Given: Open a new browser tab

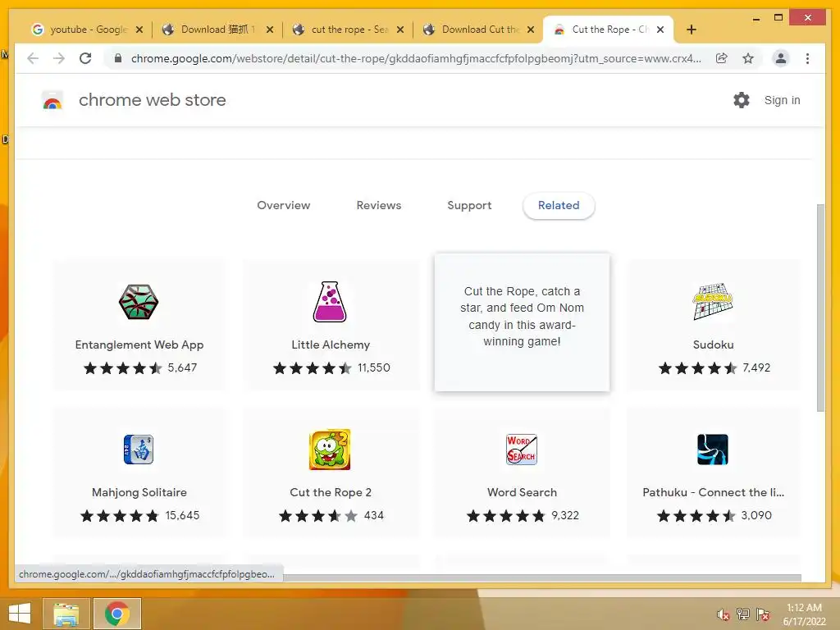Looking at the screenshot, I should pyautogui.click(x=691, y=30).
